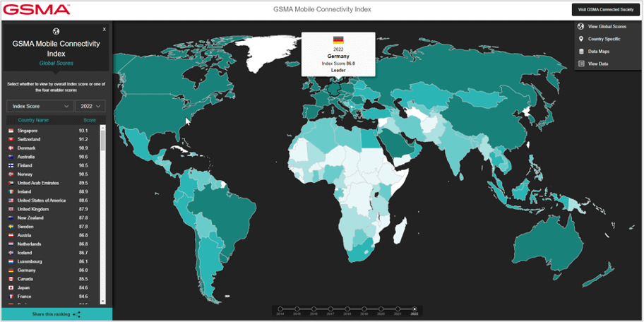The image size is (644, 322).
Task: Choose the Data Maps menu entry
Action: [598, 52]
